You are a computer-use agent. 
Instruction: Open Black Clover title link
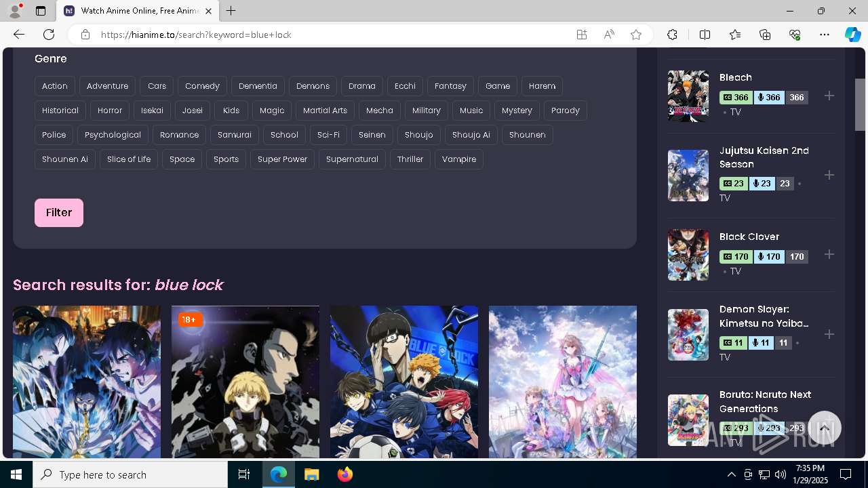click(749, 237)
